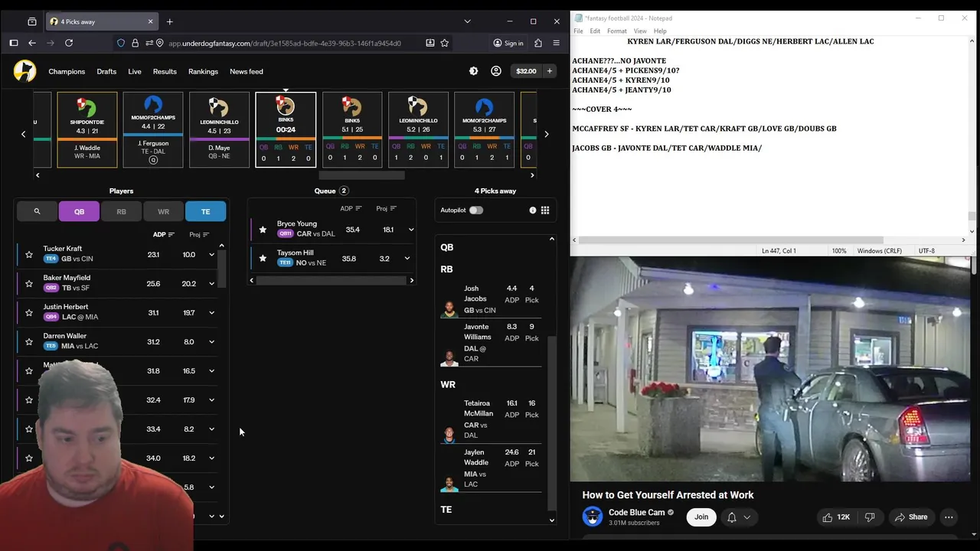Screen dimensions: 980x551
Task: Click the info icon beside Autopilot
Action: point(533,210)
